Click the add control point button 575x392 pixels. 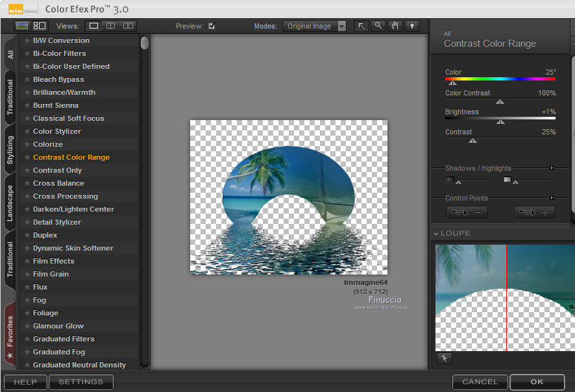(535, 212)
